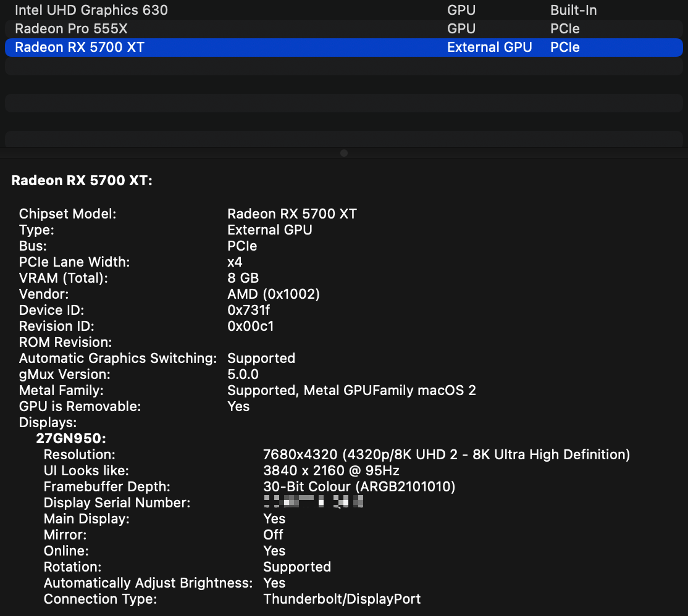Click the Device ID value 0x731f
Viewport: 688px width, 616px height.
pyautogui.click(x=248, y=310)
